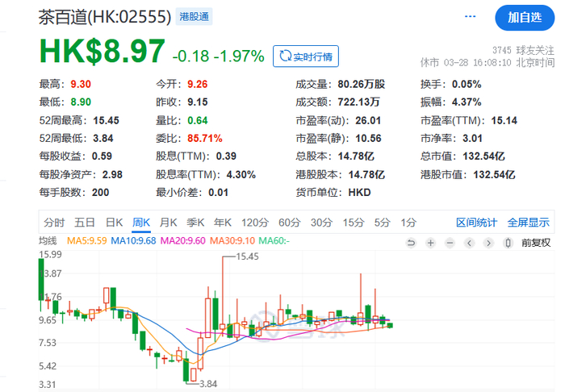The image size is (565, 392).
Task: Open 前复权 adjustment dropdown
Action: pos(536,243)
